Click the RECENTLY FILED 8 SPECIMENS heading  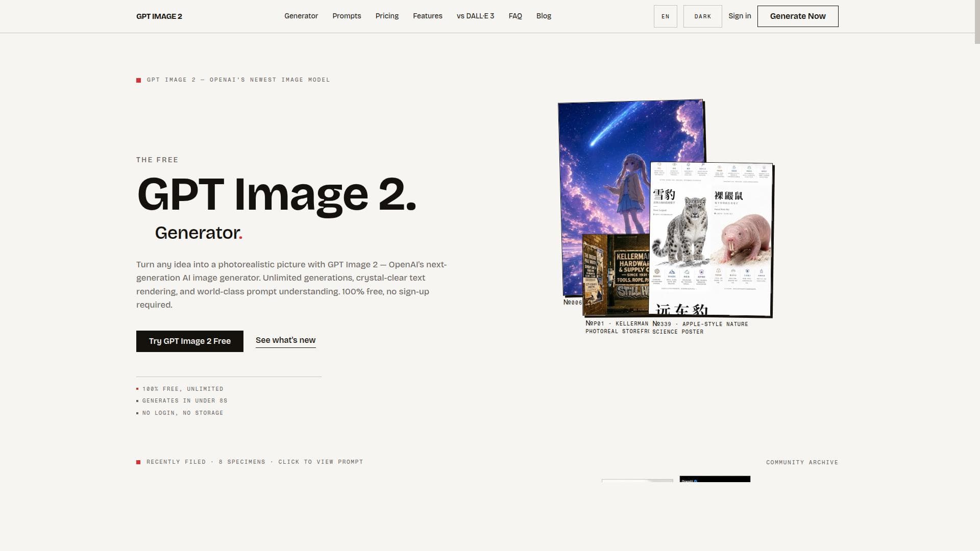coord(254,462)
